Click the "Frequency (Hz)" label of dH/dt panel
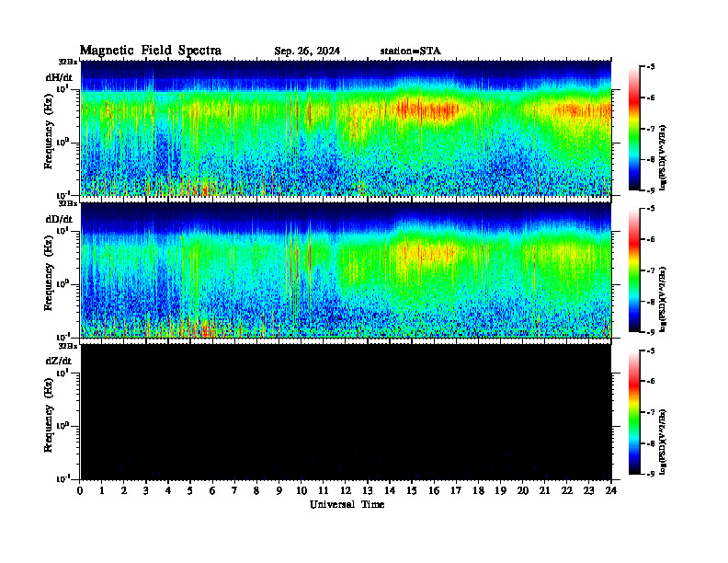Viewport: 728px width, 563px height. 49,133
